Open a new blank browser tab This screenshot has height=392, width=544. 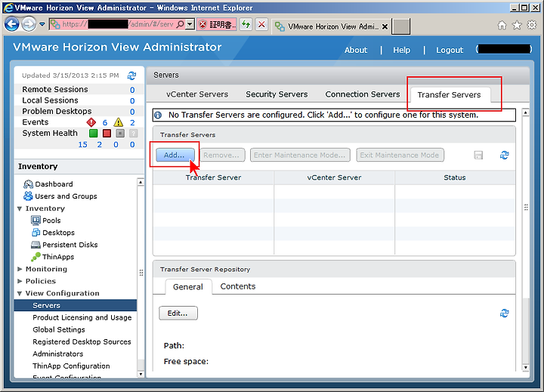point(400,26)
